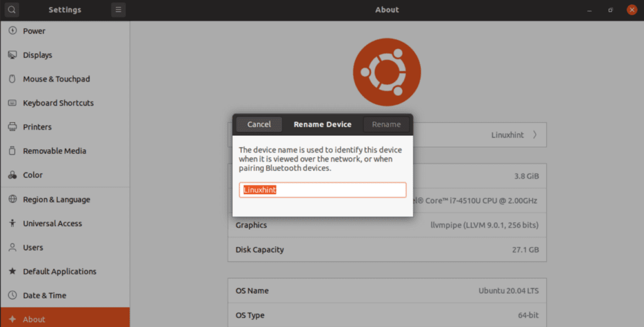Minimize the Settings window

tap(589, 10)
